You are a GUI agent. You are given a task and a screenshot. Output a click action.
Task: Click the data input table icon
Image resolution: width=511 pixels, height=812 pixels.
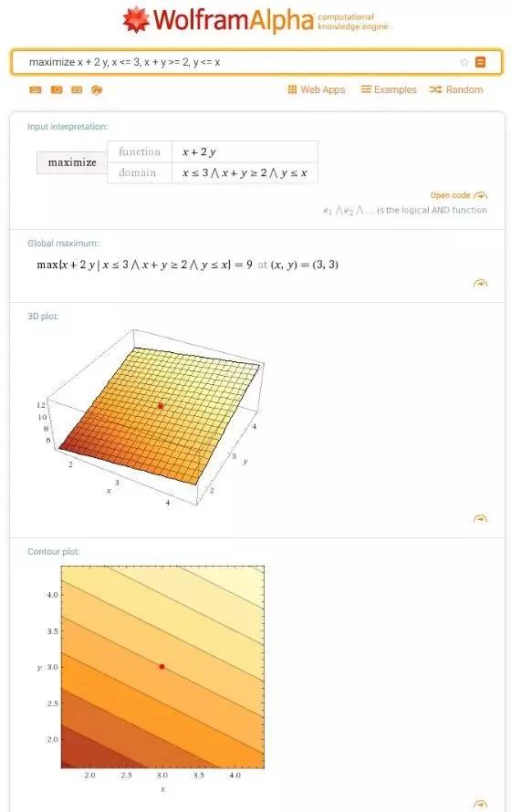77,89
